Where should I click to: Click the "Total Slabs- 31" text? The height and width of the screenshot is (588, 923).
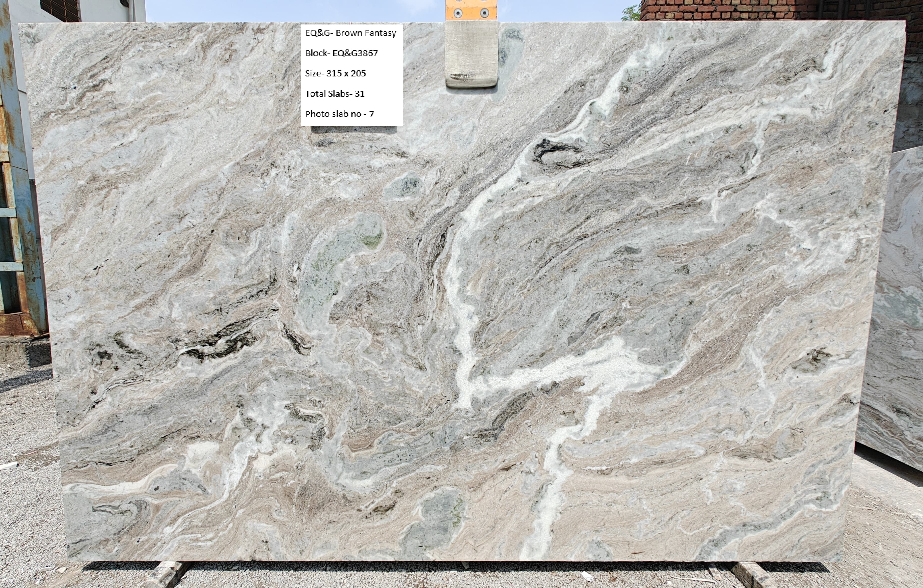[x=335, y=94]
